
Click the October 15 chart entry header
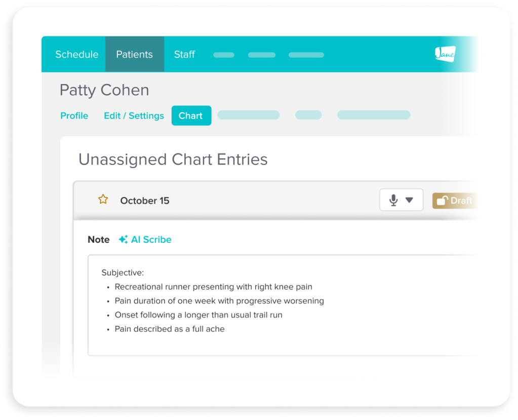[144, 200]
